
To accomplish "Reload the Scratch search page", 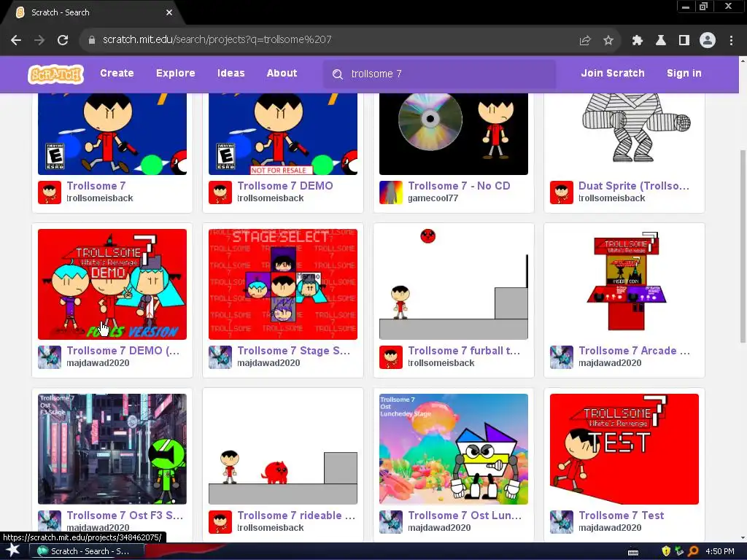I will (x=63, y=40).
